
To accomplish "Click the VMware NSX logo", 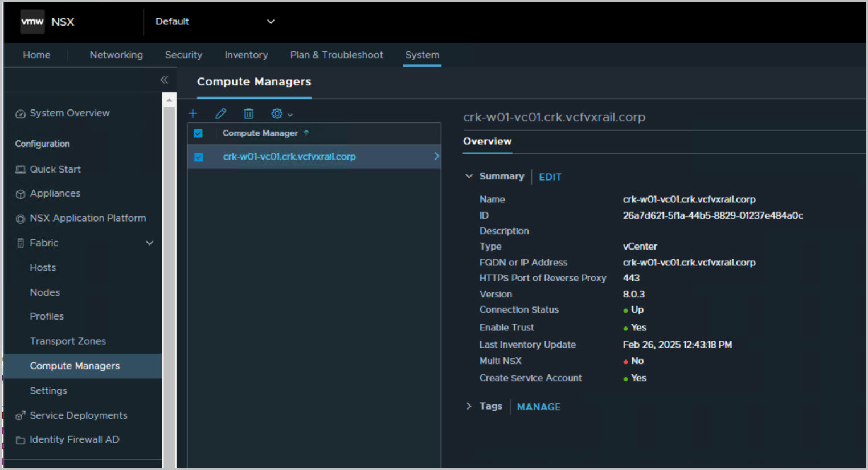I will [x=32, y=22].
